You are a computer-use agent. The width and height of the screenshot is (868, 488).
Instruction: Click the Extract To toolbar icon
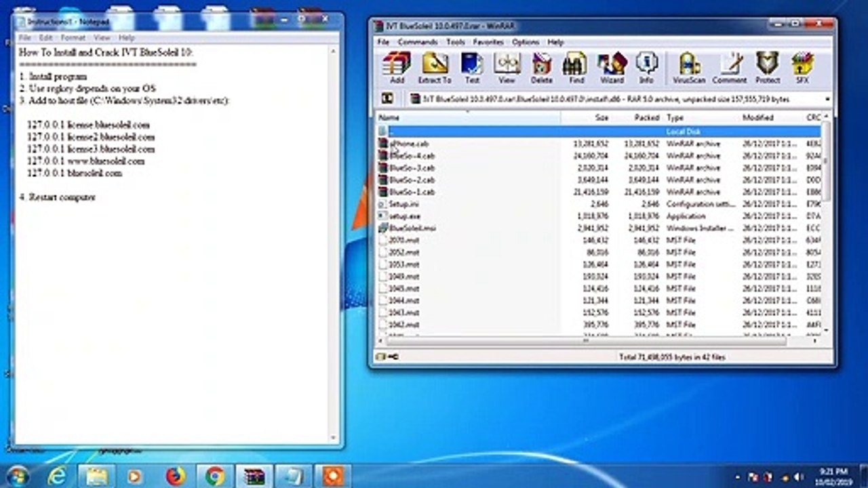[435, 68]
